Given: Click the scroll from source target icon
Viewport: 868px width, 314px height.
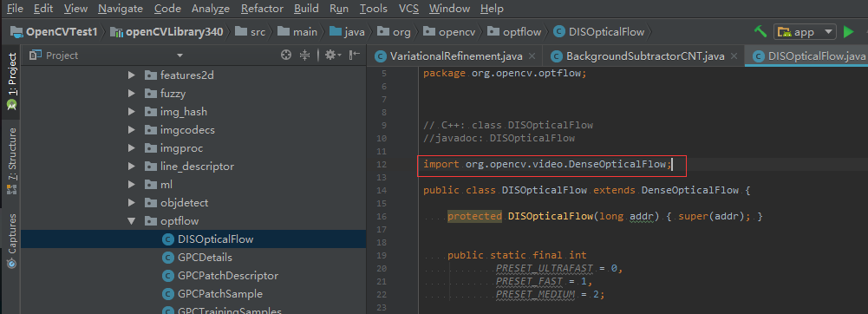Looking at the screenshot, I should pyautogui.click(x=285, y=55).
